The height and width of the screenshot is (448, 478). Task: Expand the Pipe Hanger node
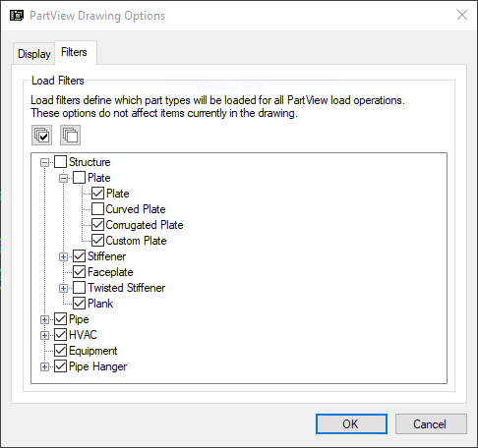click(x=44, y=366)
